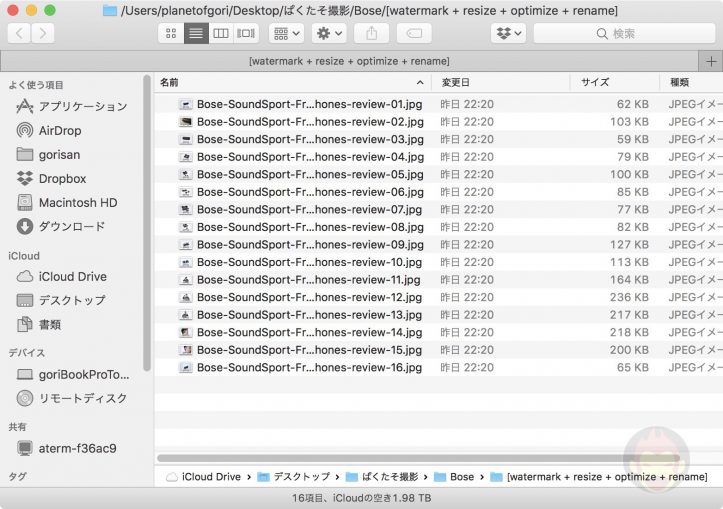723x509 pixels.
Task: Select file Bose-SoundSport review-06.jpg
Action: [439, 192]
